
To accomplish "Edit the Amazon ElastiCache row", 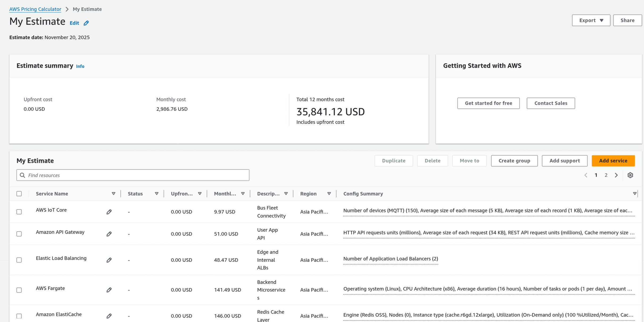I will [x=109, y=316].
